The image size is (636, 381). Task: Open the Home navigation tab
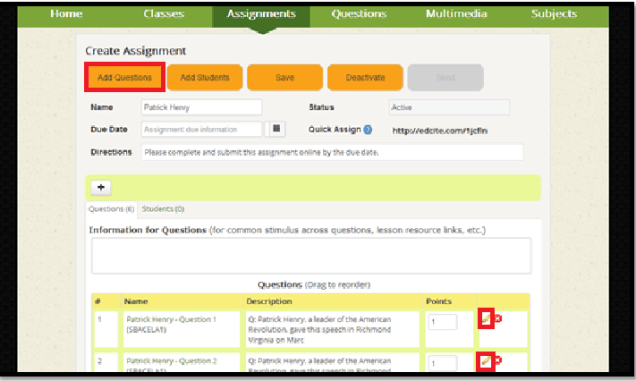tap(66, 14)
